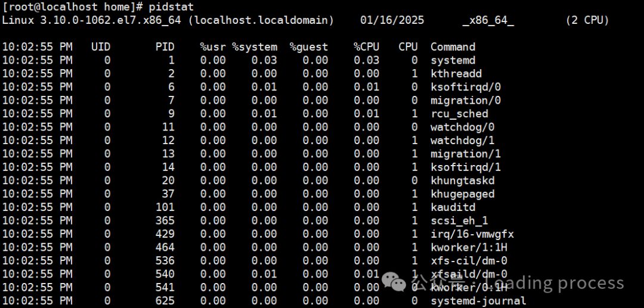
Task: Click PID 536 in the list
Action: [165, 260]
